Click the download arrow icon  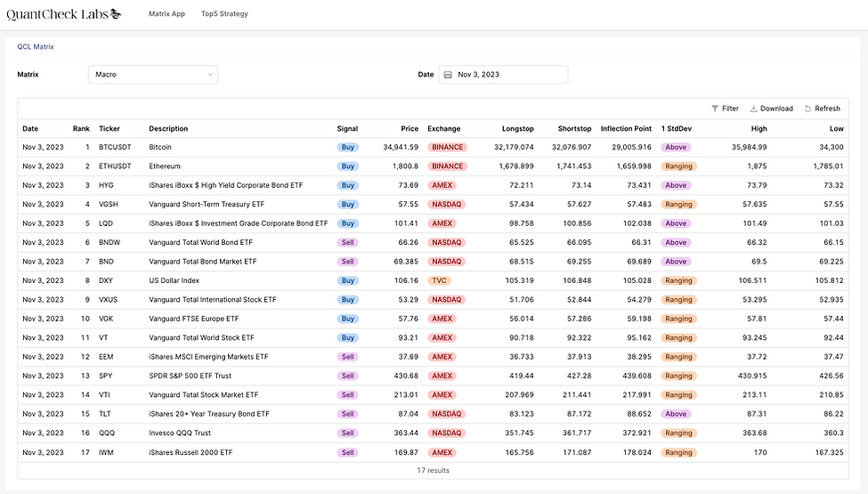coord(753,109)
